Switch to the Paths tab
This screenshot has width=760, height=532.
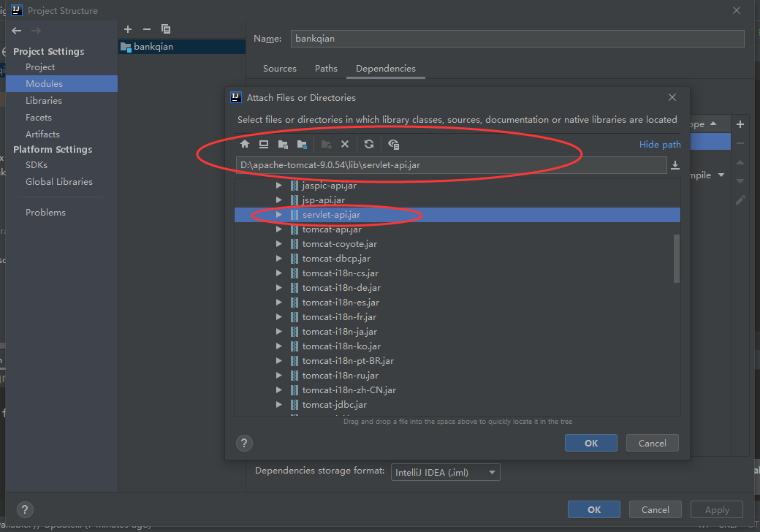(326, 69)
